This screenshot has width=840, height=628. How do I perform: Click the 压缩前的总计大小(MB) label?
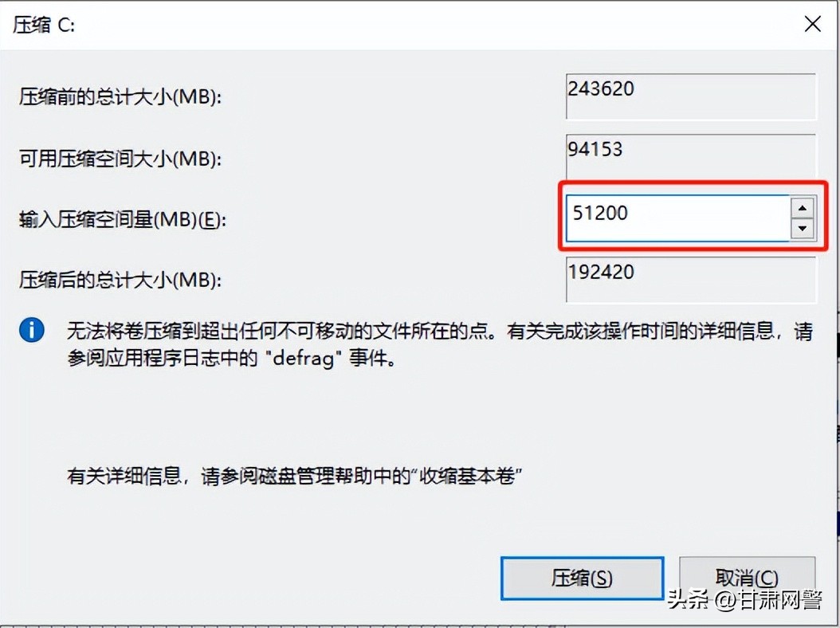(120, 97)
